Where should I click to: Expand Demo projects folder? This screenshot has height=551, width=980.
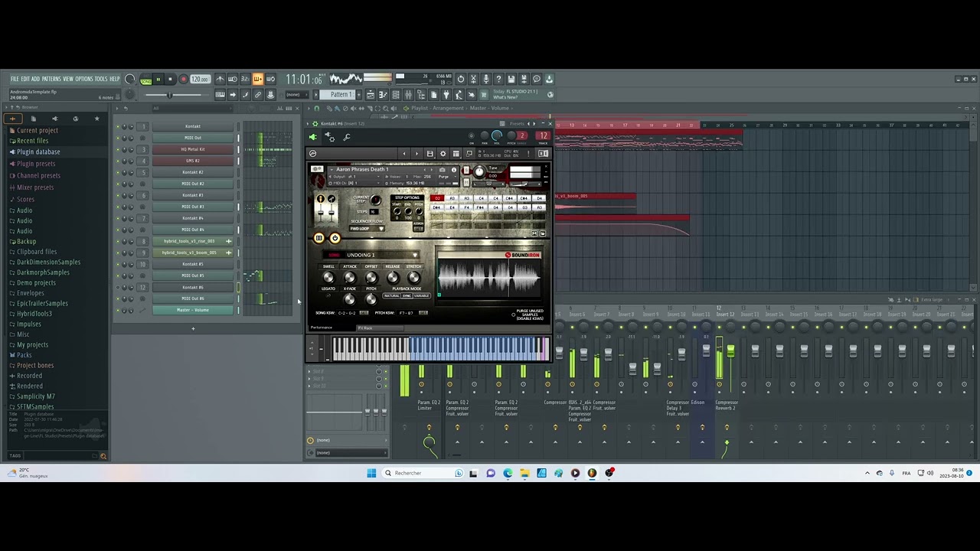click(36, 282)
